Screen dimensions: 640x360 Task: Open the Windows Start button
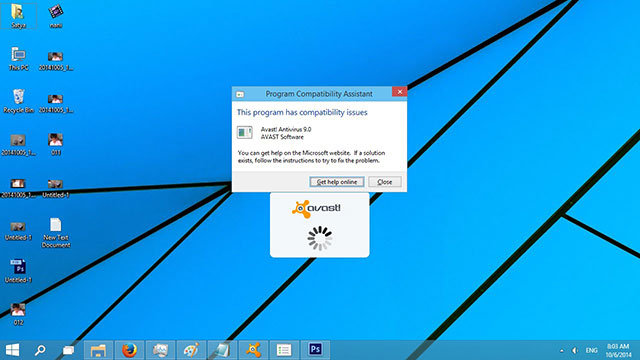pyautogui.click(x=12, y=350)
